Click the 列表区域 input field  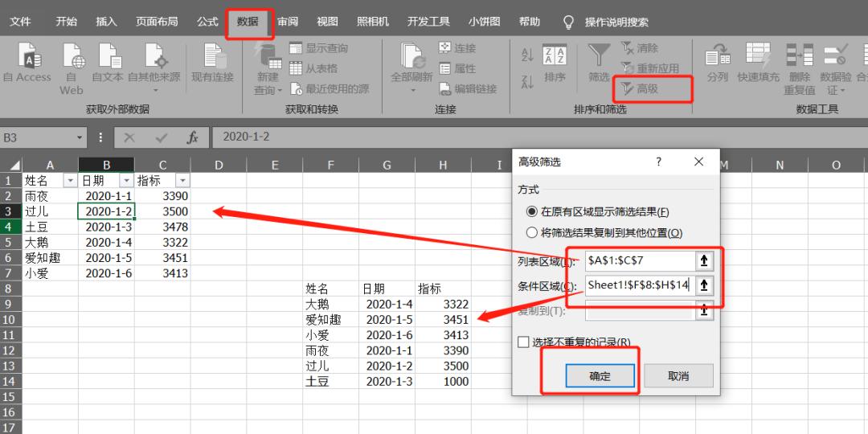(x=639, y=260)
